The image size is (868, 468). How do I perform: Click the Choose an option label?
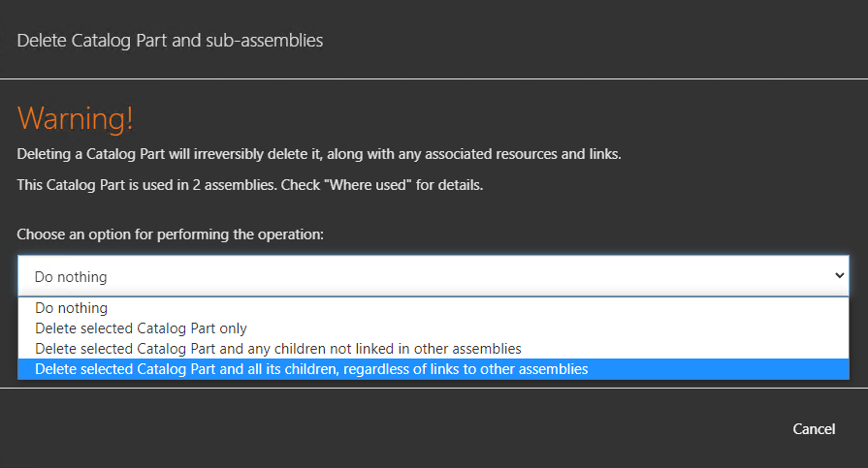pos(170,234)
